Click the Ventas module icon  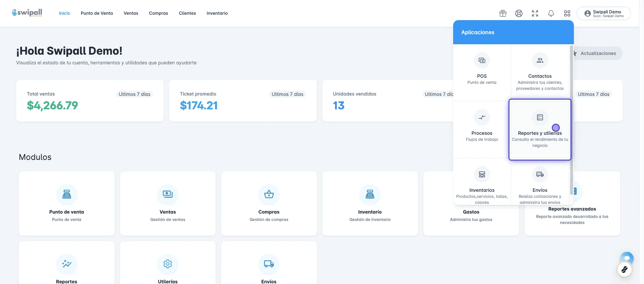point(168,194)
